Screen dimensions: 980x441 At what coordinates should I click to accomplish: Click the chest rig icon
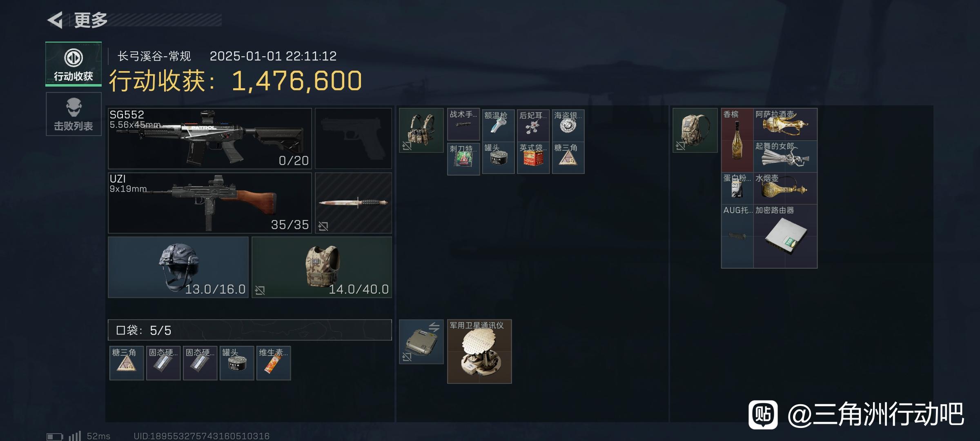click(x=421, y=130)
